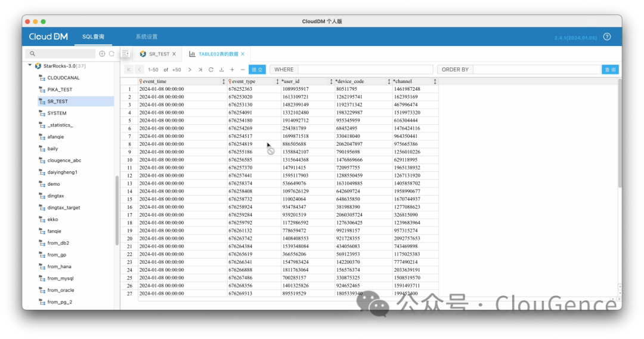Select dingtax database in tree
Screen dimensions: 644x339
[x=55, y=196]
